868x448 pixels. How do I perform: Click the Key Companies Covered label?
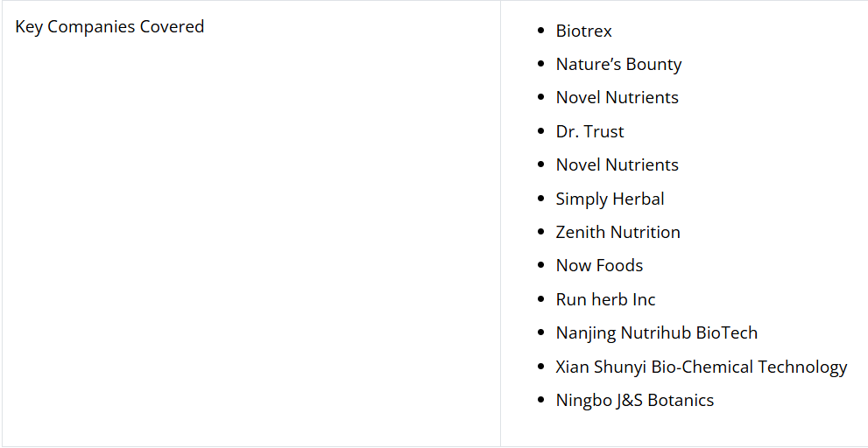click(x=109, y=27)
